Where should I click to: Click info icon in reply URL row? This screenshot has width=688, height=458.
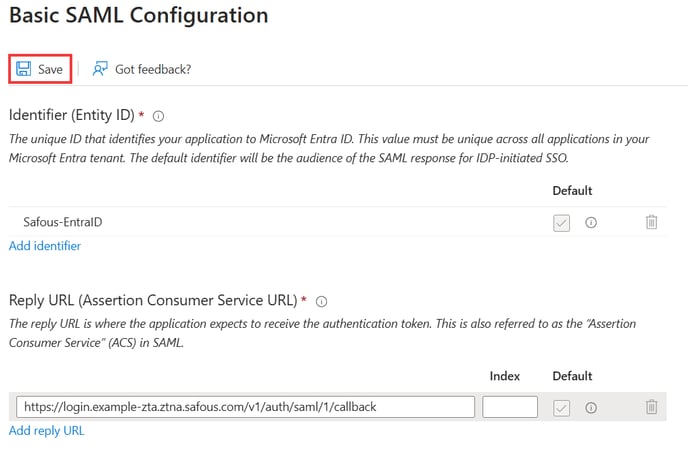(591, 408)
